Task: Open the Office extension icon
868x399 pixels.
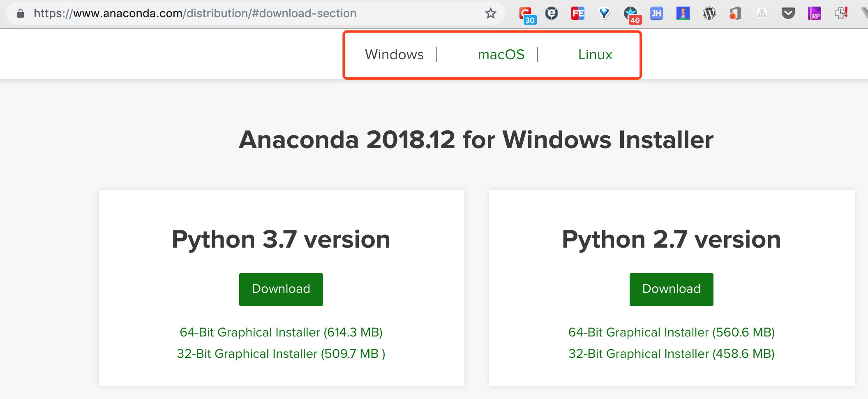Action: point(736,14)
